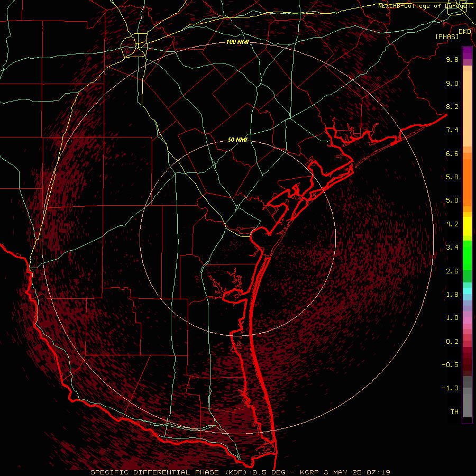Click the 9.8 scale value
The image size is (476, 476).
tap(452, 59)
